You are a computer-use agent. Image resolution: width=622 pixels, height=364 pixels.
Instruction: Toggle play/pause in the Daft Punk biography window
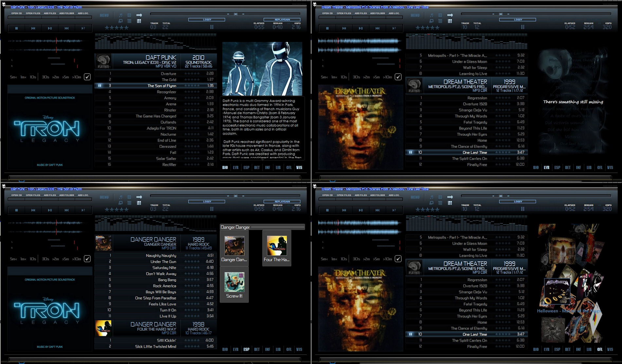50,28
